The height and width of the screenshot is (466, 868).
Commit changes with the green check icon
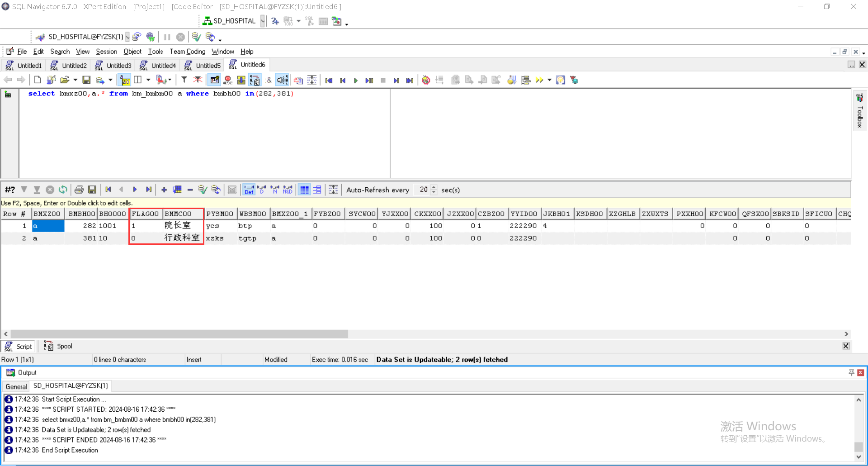tap(203, 190)
